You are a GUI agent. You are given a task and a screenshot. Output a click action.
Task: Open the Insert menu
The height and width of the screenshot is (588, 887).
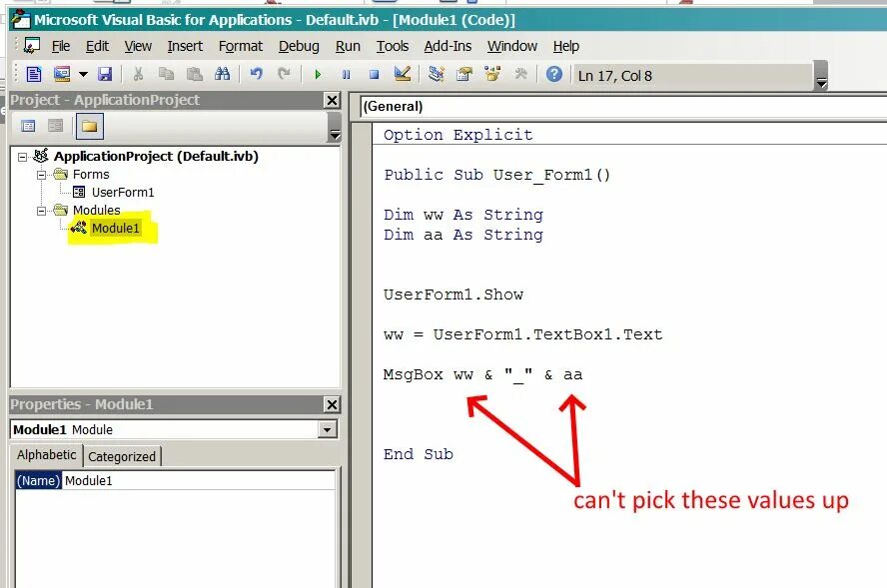185,46
